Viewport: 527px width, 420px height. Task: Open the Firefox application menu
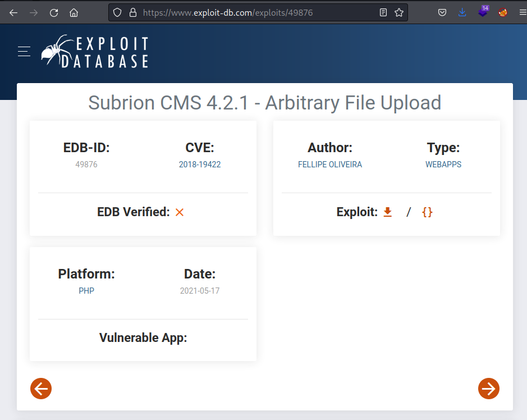coord(521,12)
